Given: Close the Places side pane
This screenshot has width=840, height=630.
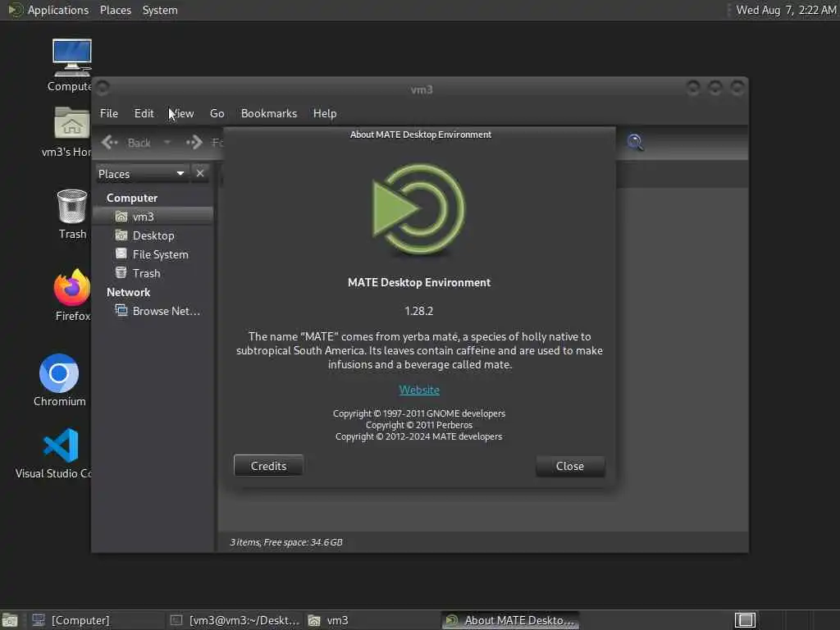Looking at the screenshot, I should [200, 174].
